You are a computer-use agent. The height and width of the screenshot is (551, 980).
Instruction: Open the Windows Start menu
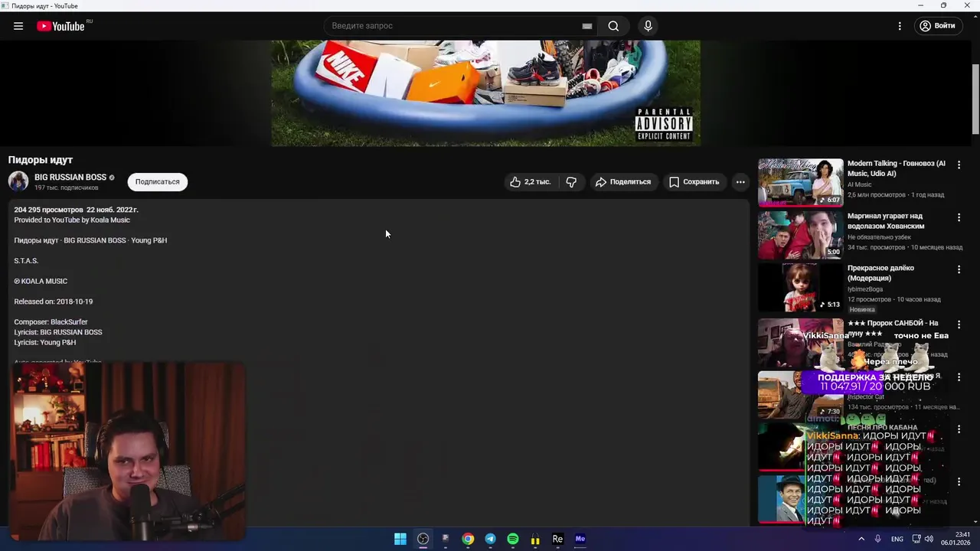point(400,539)
